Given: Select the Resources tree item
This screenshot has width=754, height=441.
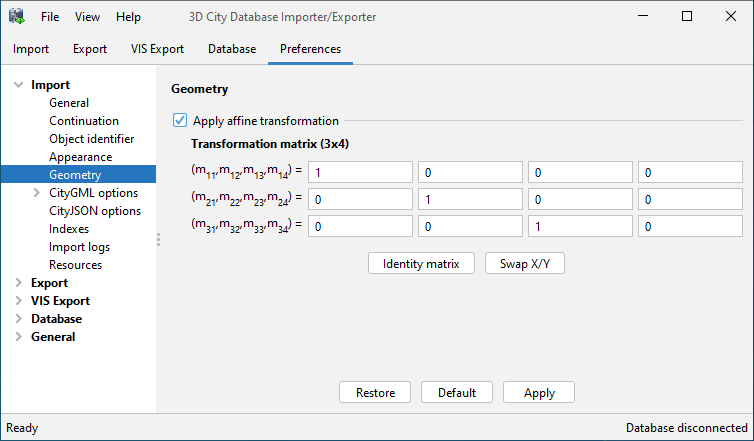Looking at the screenshot, I should (x=75, y=265).
